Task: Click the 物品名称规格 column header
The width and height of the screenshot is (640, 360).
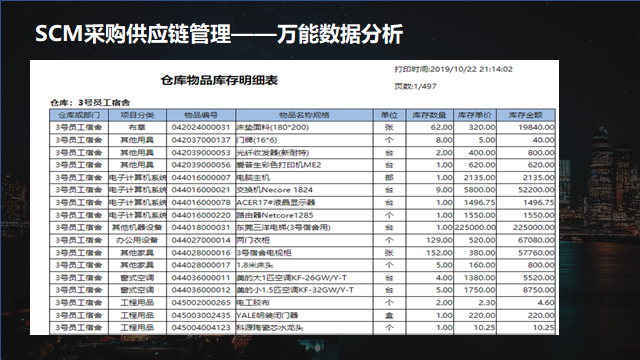Action: tap(304, 115)
